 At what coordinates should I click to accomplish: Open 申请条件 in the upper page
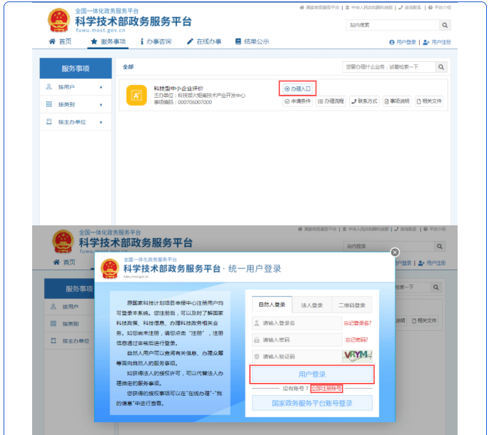point(298,101)
